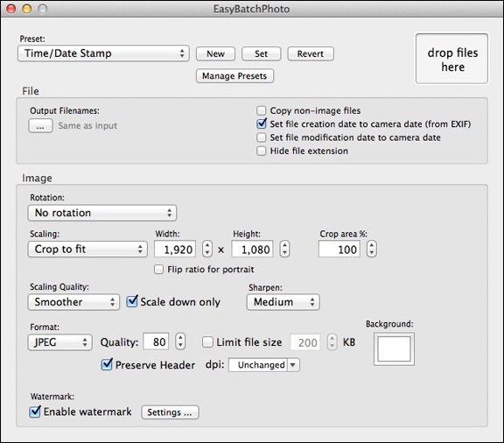504x443 pixels.
Task: Click the yellow minimize window button
Action: (26, 9)
